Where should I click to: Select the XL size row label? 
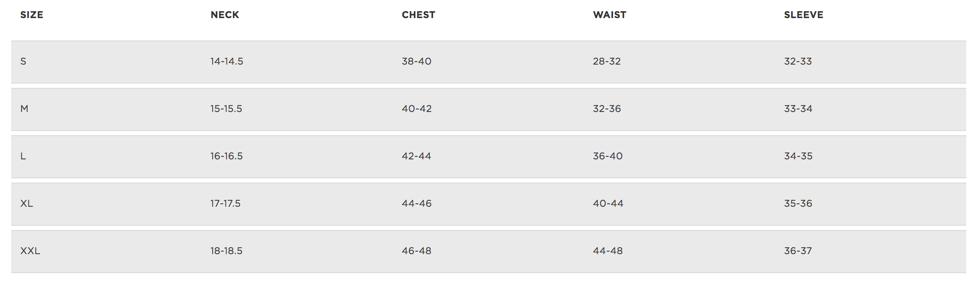(27, 203)
